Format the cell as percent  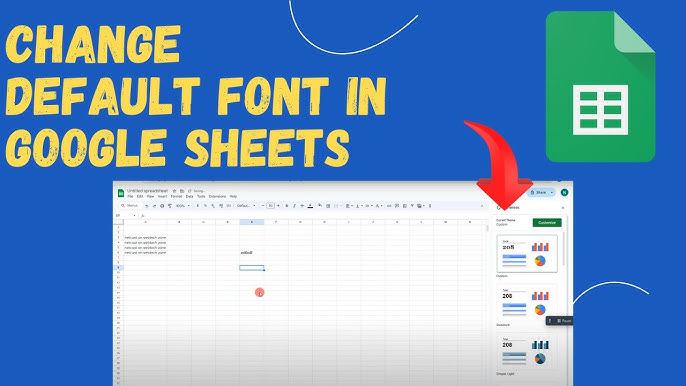[x=205, y=206]
